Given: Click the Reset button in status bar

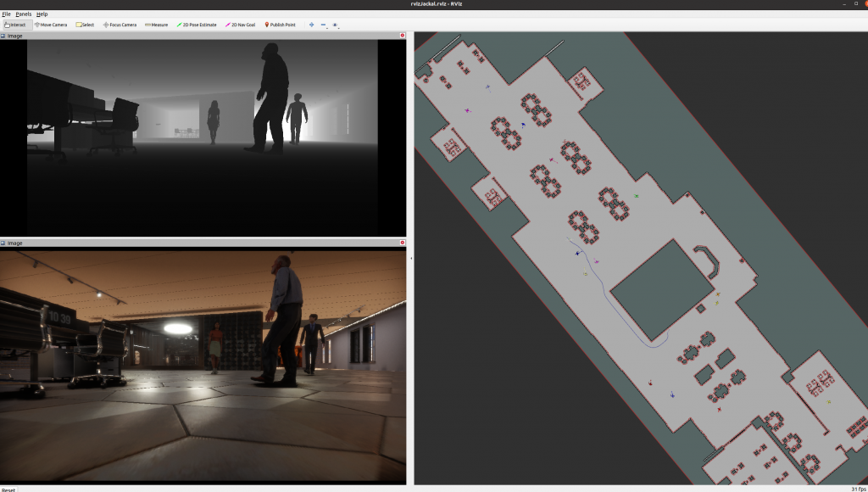Looking at the screenshot, I should 8,489.
